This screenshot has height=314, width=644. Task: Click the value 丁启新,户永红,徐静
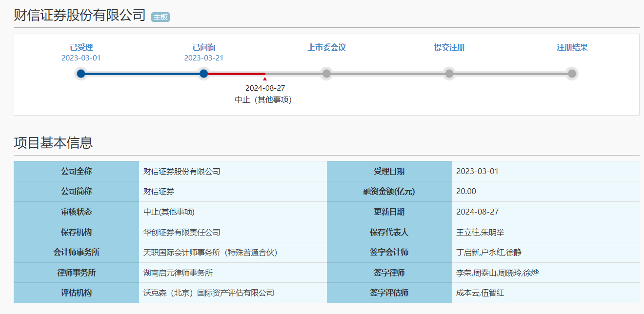[x=489, y=252]
